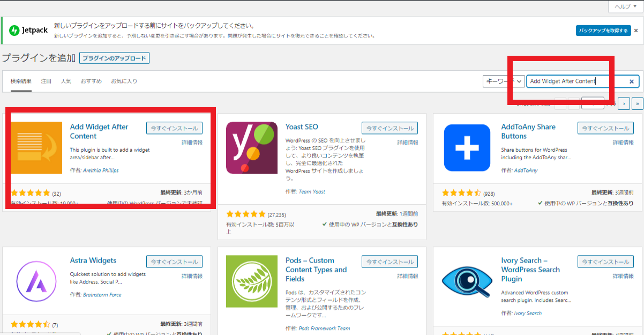This screenshot has height=335, width=644.
Task: Clear the search field with the X icon
Action: pyautogui.click(x=632, y=81)
